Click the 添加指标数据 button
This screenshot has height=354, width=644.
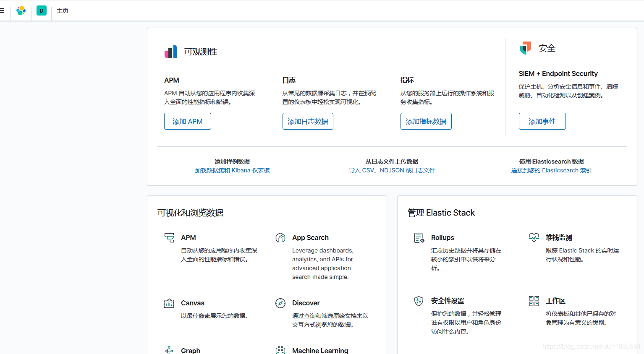point(426,121)
